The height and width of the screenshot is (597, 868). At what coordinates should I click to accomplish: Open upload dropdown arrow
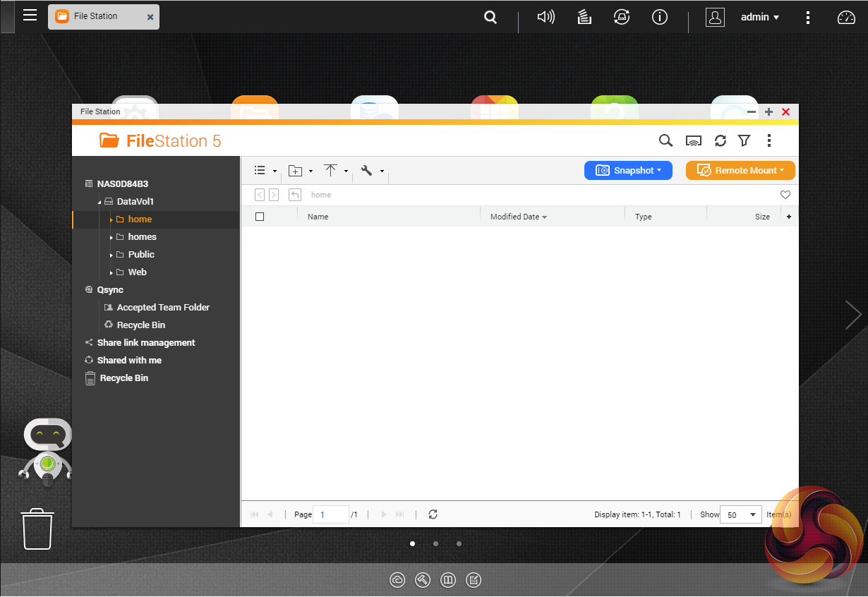(346, 171)
